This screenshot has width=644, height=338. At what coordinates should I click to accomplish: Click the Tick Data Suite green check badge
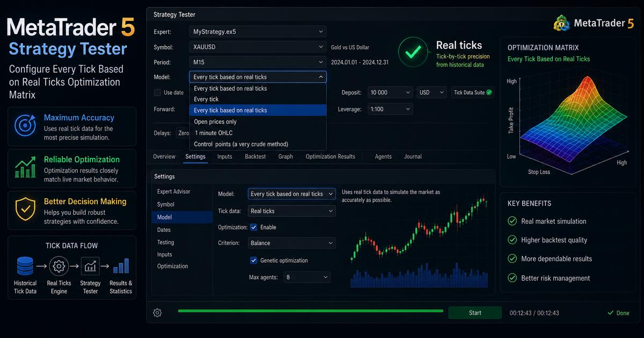coord(489,92)
